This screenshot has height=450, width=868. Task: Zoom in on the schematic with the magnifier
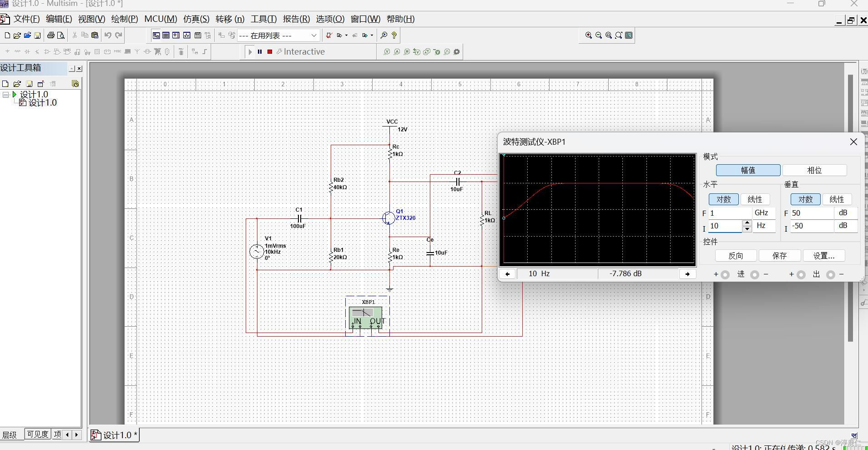pyautogui.click(x=588, y=35)
